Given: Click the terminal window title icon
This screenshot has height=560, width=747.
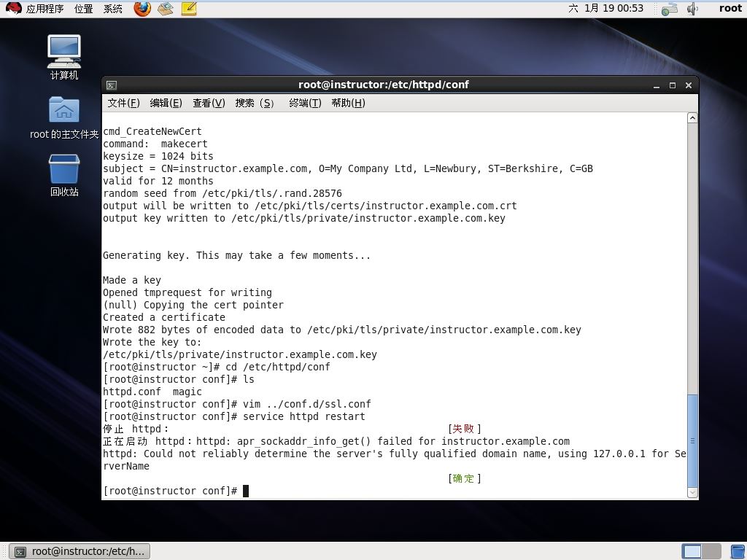Looking at the screenshot, I should click(x=112, y=85).
